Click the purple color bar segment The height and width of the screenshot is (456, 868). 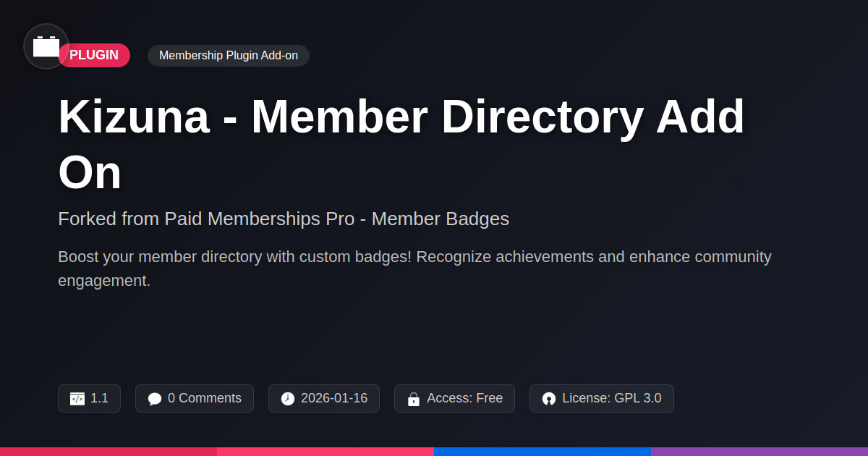[x=759, y=451]
